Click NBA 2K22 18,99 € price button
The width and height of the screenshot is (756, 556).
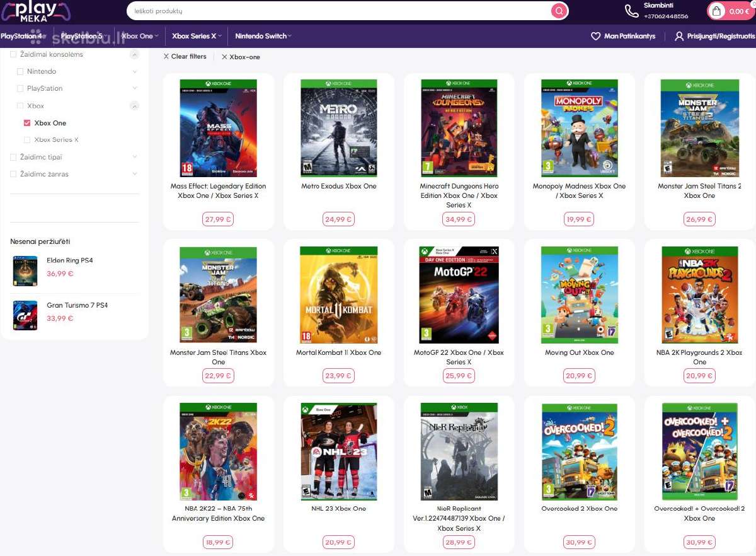click(218, 542)
